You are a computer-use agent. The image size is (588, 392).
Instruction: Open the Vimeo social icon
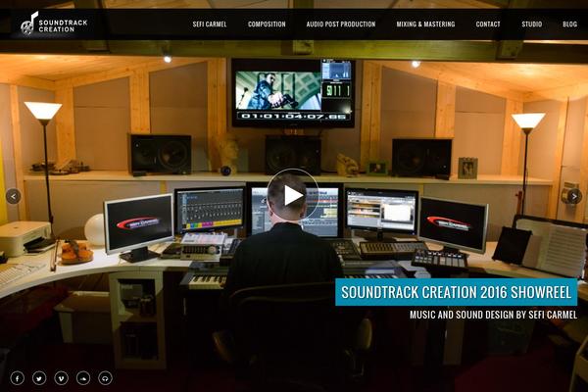(x=61, y=378)
